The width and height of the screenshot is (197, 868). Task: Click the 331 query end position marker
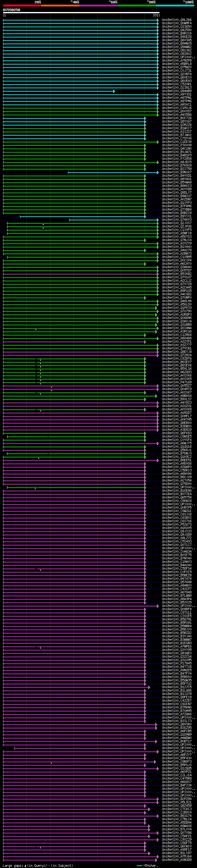155,15
